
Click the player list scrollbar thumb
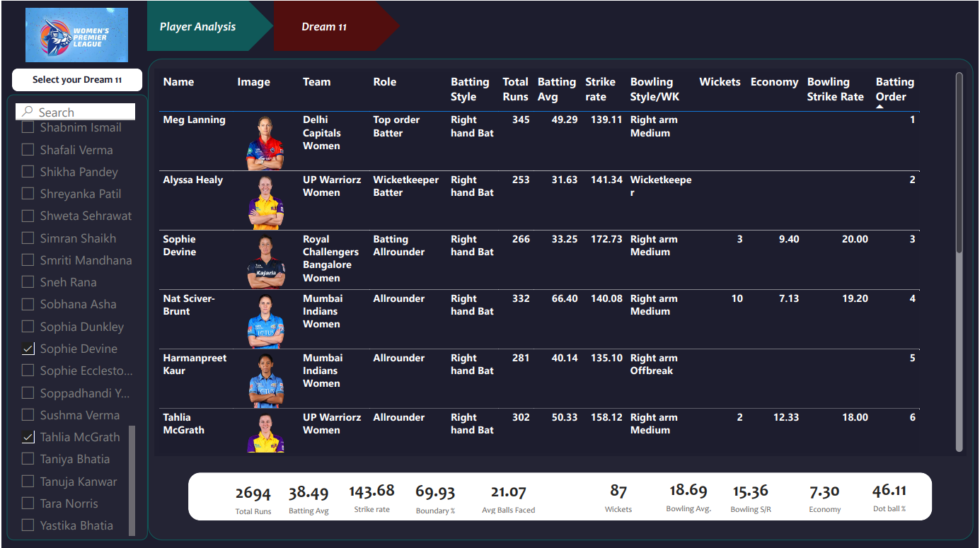point(132,479)
